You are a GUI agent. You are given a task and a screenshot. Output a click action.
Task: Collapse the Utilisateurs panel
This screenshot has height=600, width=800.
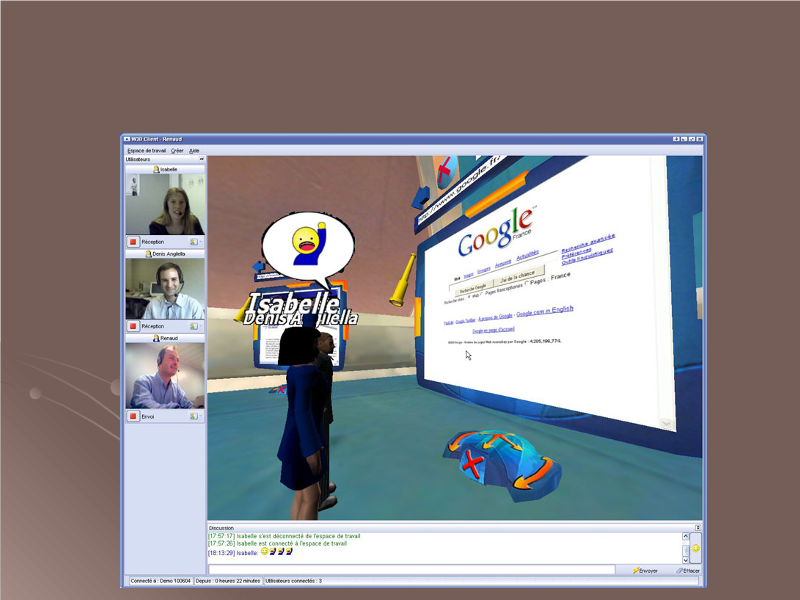tap(201, 159)
